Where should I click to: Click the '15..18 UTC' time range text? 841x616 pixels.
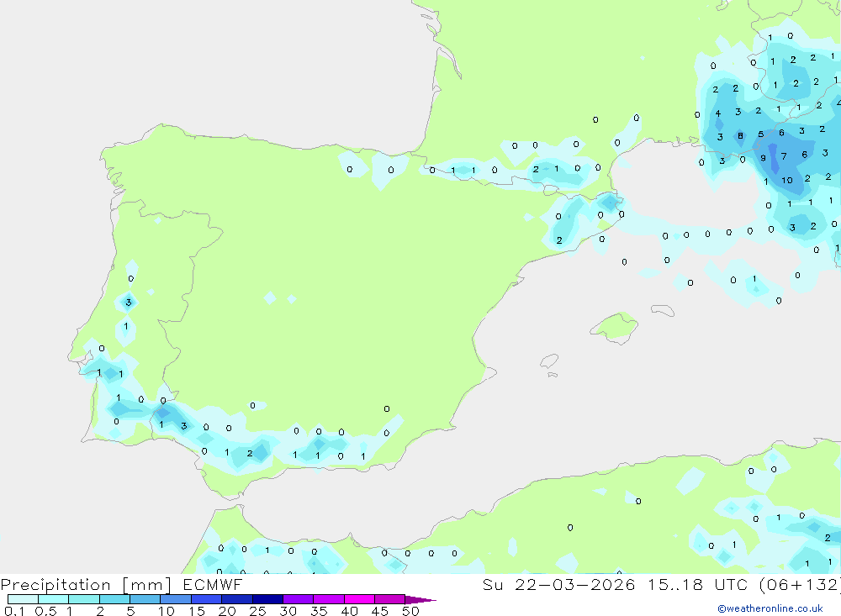pos(697,584)
